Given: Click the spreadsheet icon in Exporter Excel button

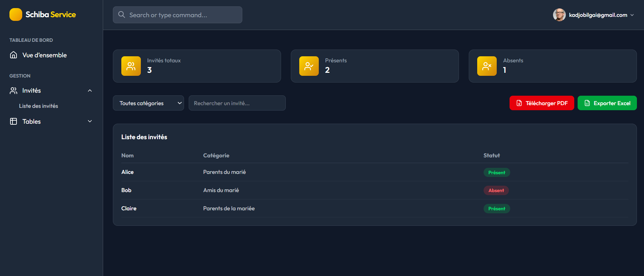Looking at the screenshot, I should click(x=587, y=103).
